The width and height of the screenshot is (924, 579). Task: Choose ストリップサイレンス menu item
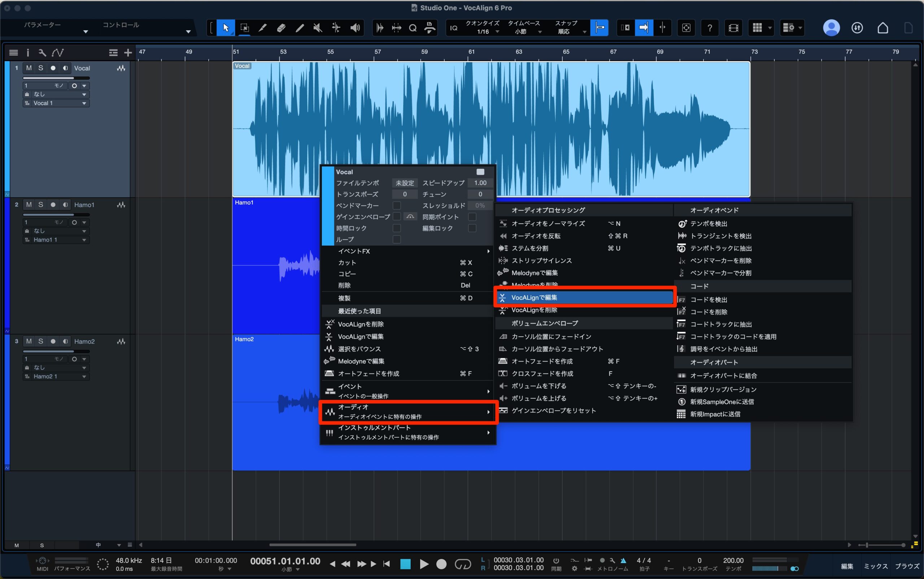(584, 260)
